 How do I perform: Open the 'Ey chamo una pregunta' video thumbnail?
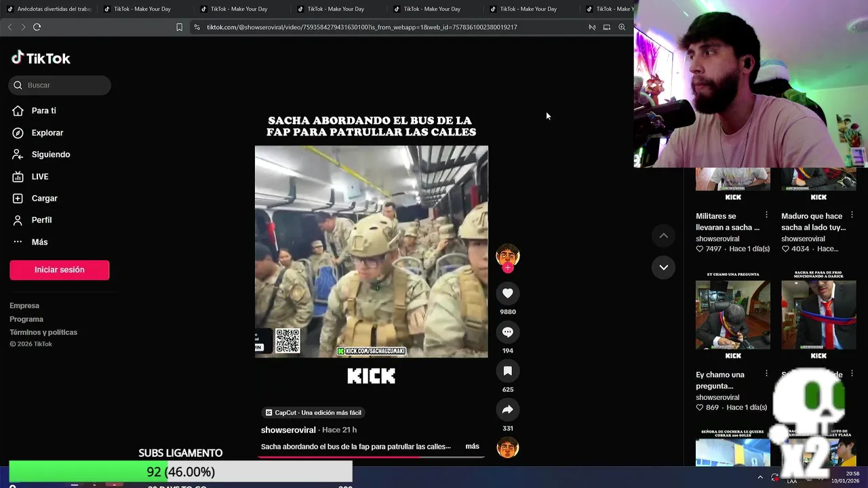[733, 315]
